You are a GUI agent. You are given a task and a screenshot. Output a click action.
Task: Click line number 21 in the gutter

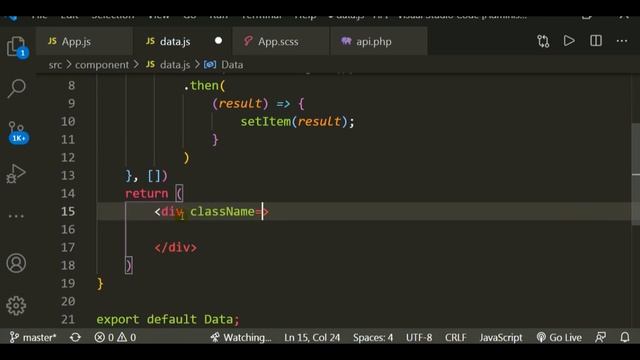tap(68, 319)
